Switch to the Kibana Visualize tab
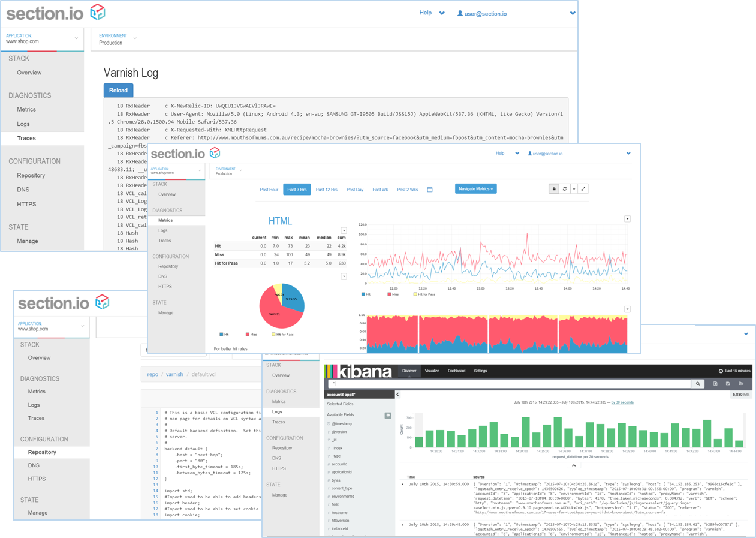 tap(432, 371)
